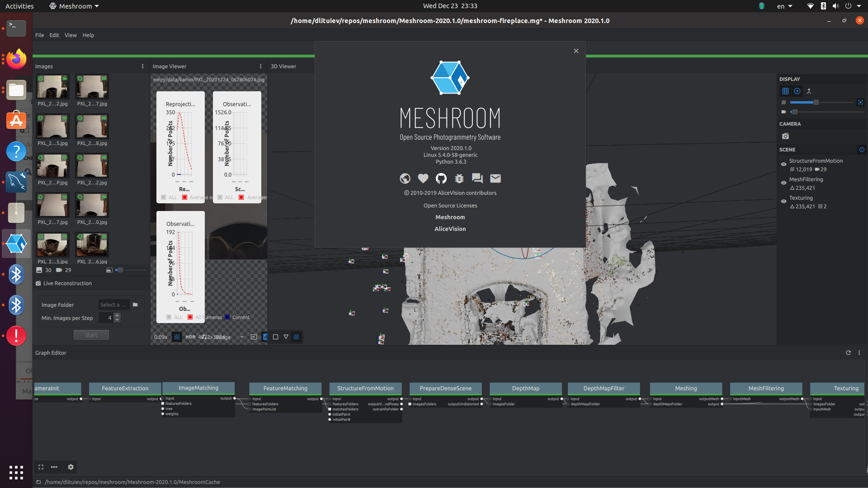The image size is (868, 488).
Task: Toggle Texturing visibility eye icon
Action: (784, 202)
